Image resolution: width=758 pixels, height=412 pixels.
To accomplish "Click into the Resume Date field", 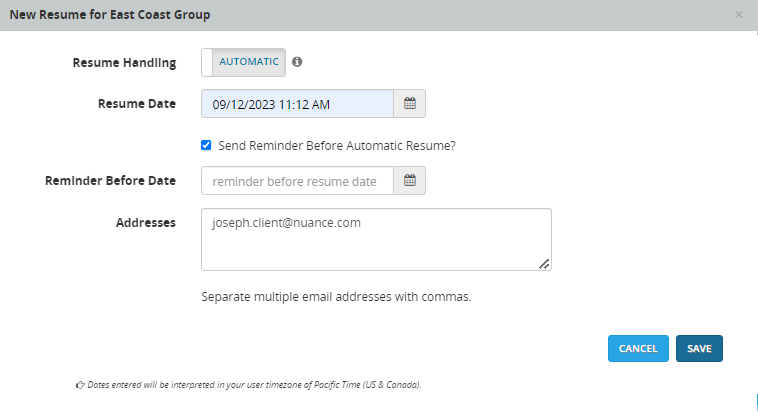I will [296, 103].
